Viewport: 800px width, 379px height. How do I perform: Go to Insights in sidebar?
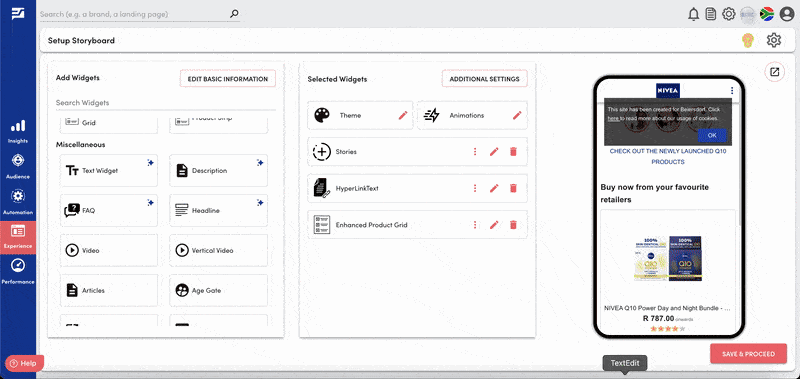(x=18, y=132)
